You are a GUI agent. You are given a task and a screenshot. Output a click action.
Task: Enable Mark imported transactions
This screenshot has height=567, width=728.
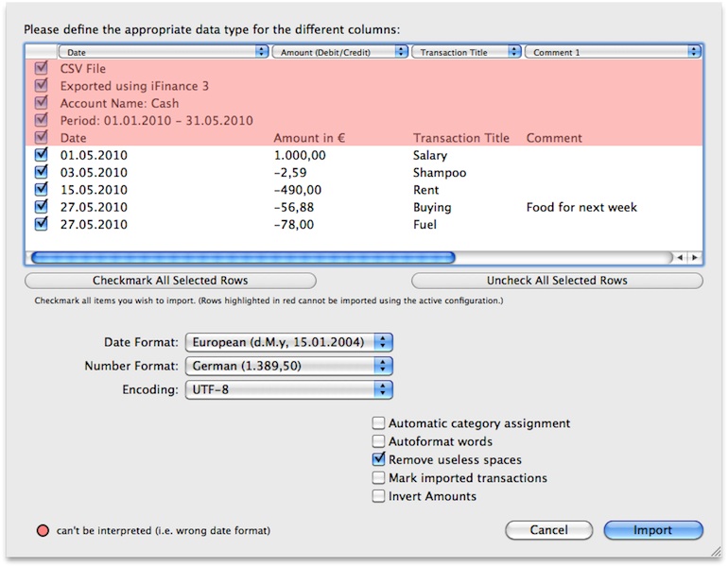point(379,478)
